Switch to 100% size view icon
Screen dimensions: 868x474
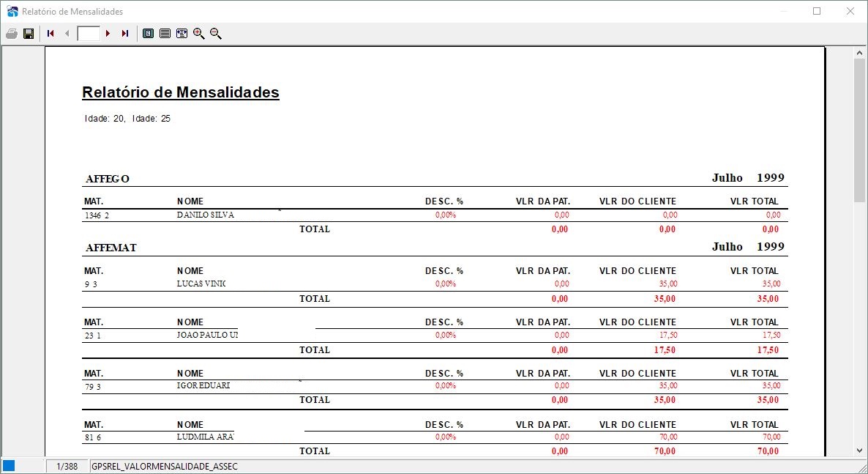[165, 34]
